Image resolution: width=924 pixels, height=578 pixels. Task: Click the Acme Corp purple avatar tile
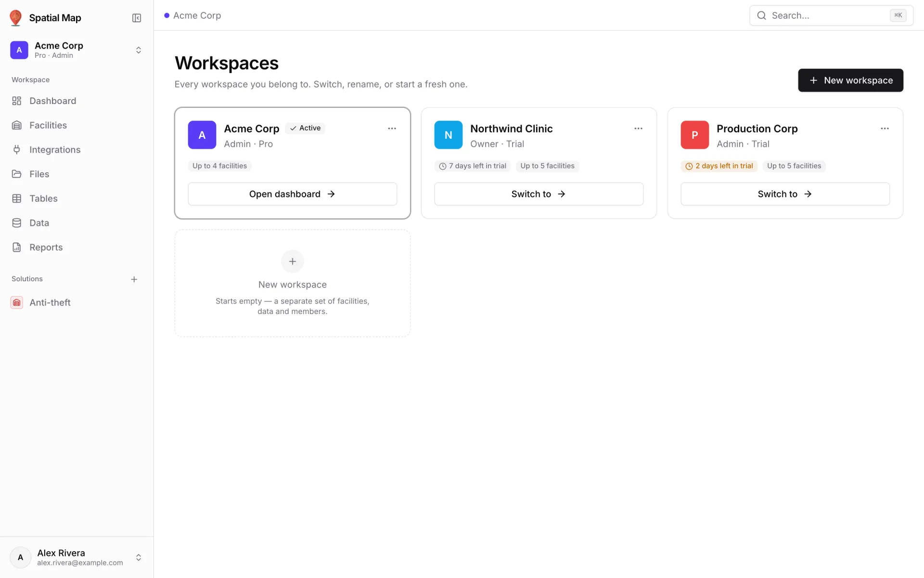pos(202,135)
